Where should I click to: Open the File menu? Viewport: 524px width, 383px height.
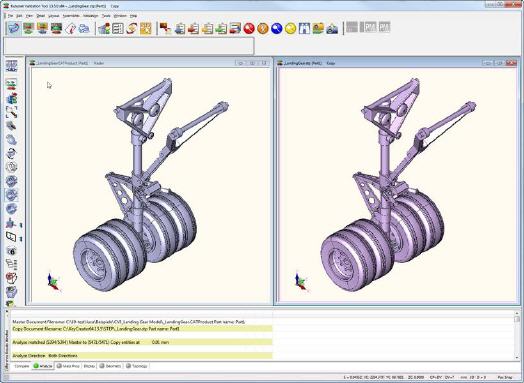[10, 16]
